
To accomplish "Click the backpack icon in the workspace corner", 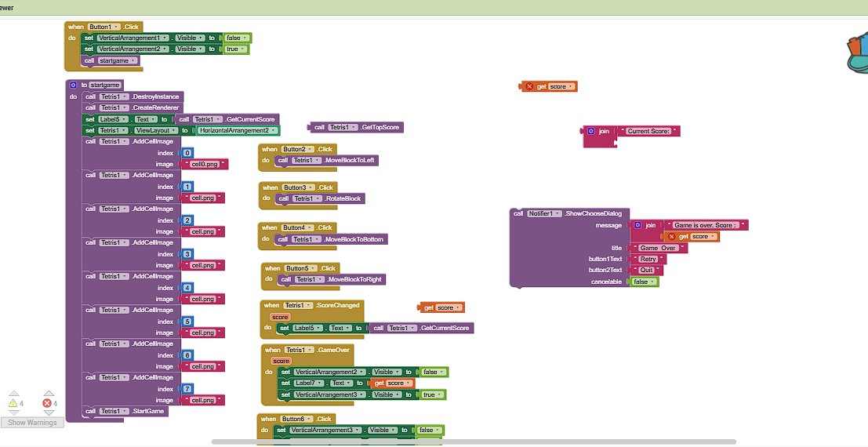I will [x=857, y=53].
